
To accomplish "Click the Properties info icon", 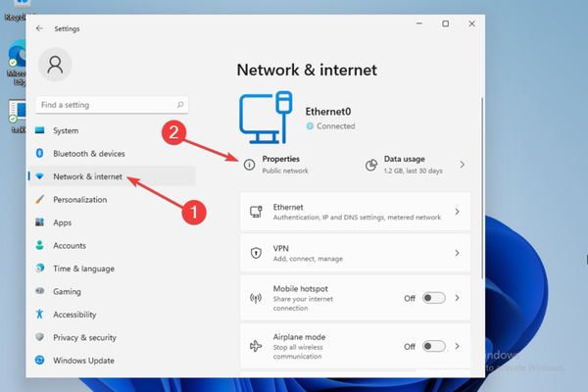I will (248, 164).
